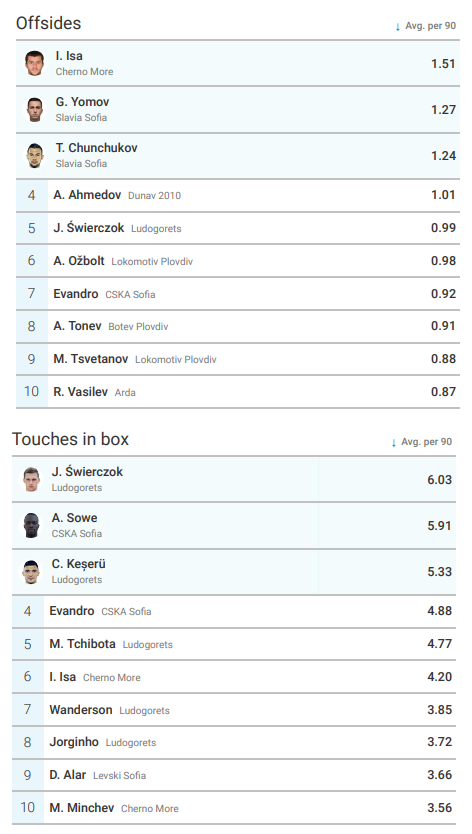Screen dimensions: 472x834
Task: Sort Touches in box by Avg. per 90
Action: coord(421,442)
